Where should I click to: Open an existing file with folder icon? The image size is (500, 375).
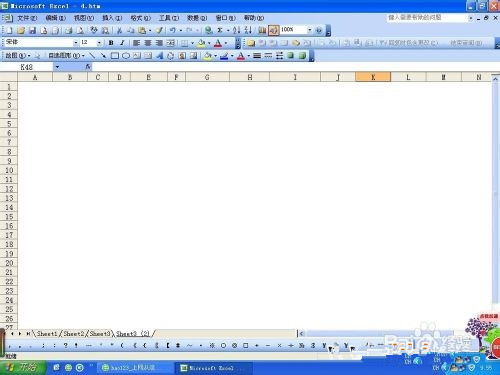[x=21, y=31]
